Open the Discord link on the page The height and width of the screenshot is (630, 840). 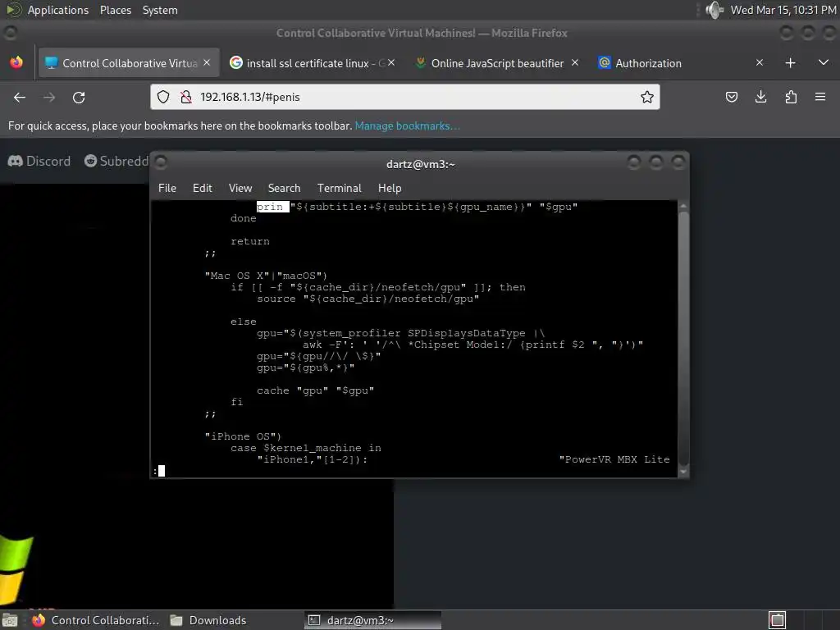tap(39, 162)
